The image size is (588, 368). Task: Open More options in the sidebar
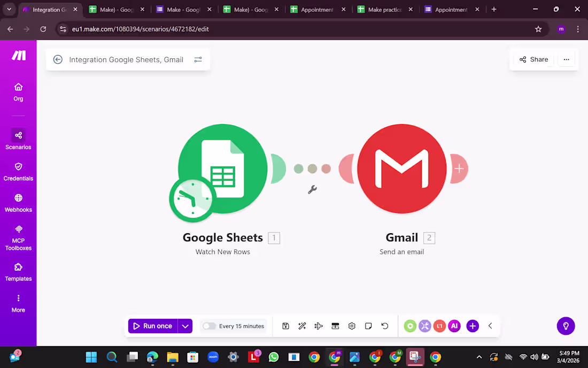[18, 303]
